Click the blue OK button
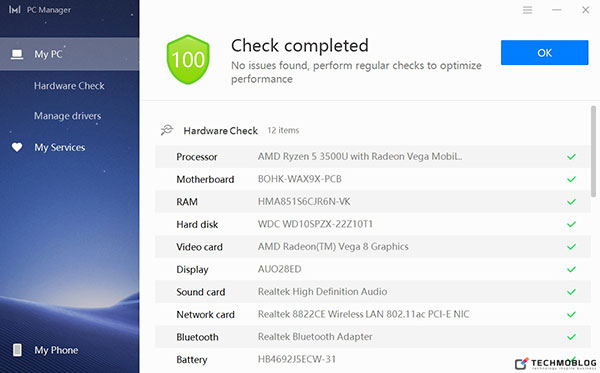The image size is (600, 373). pos(544,52)
